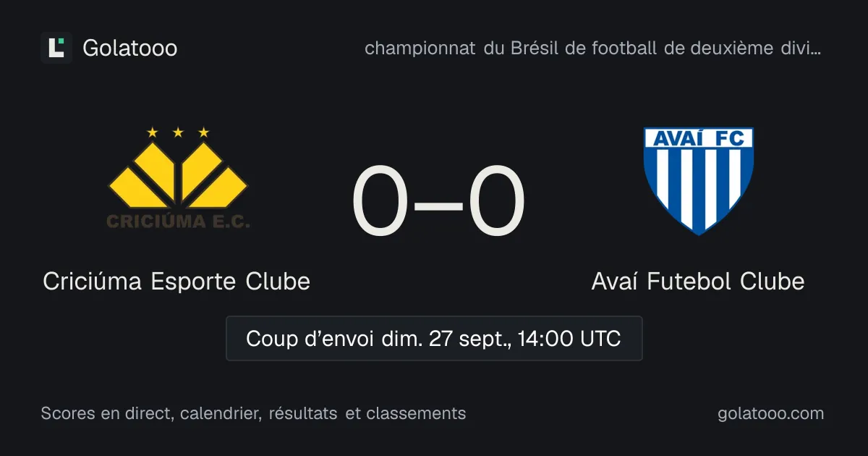This screenshot has height=456, width=868.
Task: Click the Scores en direct tagline text
Action: pos(253,413)
